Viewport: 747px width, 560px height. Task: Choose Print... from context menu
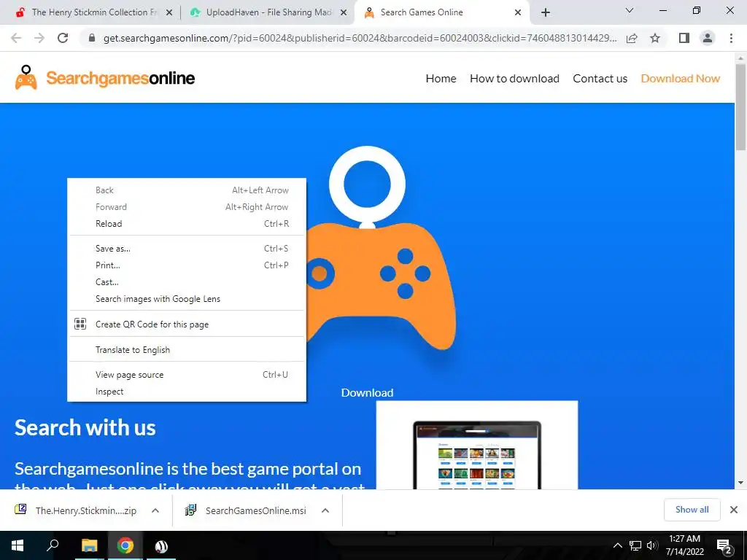(187, 265)
